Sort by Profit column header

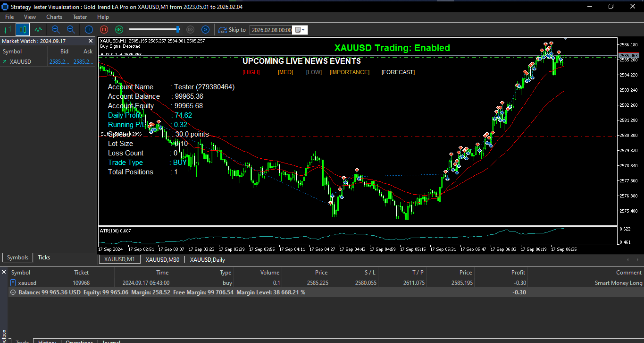[518, 273]
